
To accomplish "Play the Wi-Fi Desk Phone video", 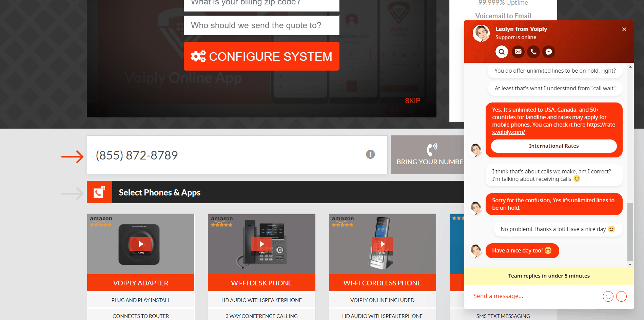I will click(261, 244).
